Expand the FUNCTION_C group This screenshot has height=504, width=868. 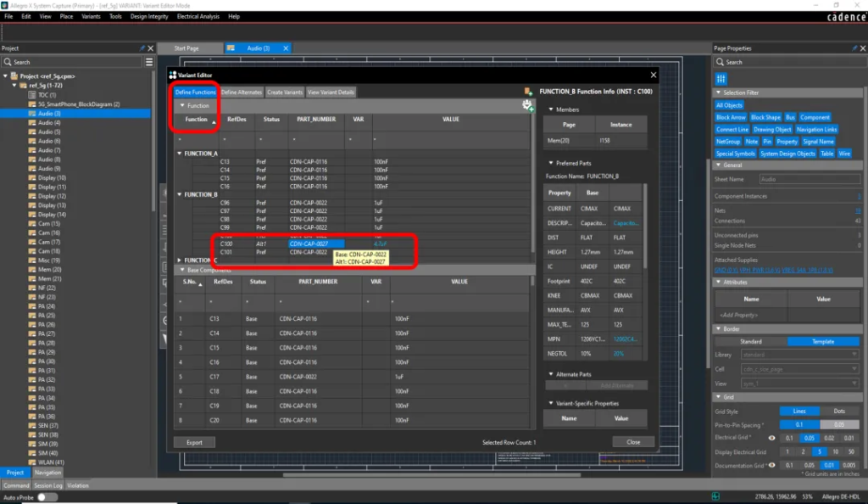click(x=180, y=260)
